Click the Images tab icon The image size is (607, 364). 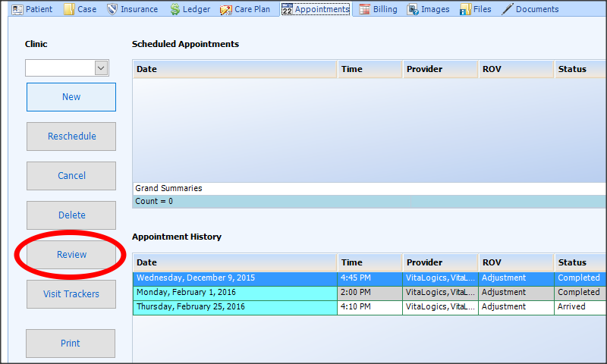(x=413, y=9)
